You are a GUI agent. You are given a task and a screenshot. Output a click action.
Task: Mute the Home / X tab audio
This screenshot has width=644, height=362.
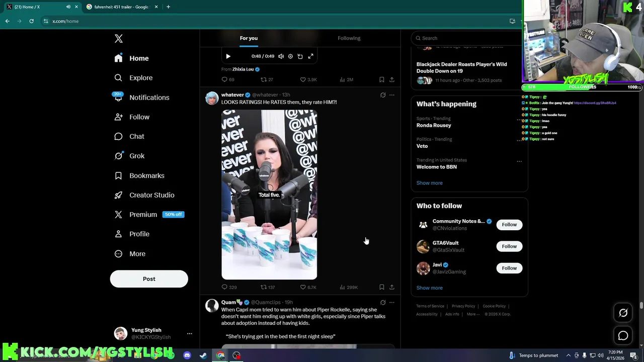tap(68, 7)
